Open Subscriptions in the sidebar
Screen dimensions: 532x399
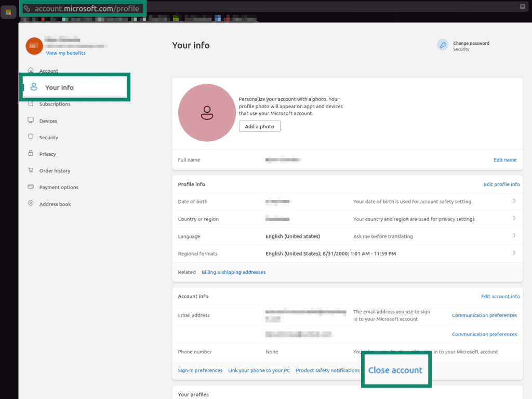[55, 104]
